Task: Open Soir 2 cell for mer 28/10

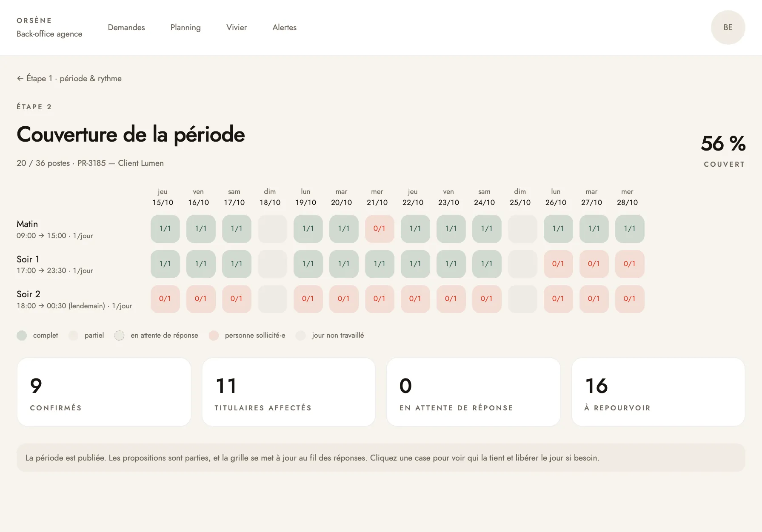Action: pos(630,299)
